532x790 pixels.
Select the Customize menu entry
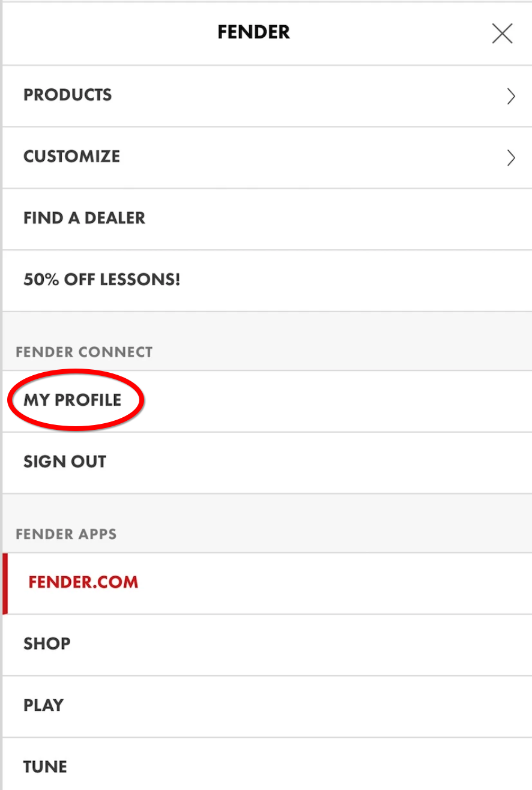coord(72,157)
